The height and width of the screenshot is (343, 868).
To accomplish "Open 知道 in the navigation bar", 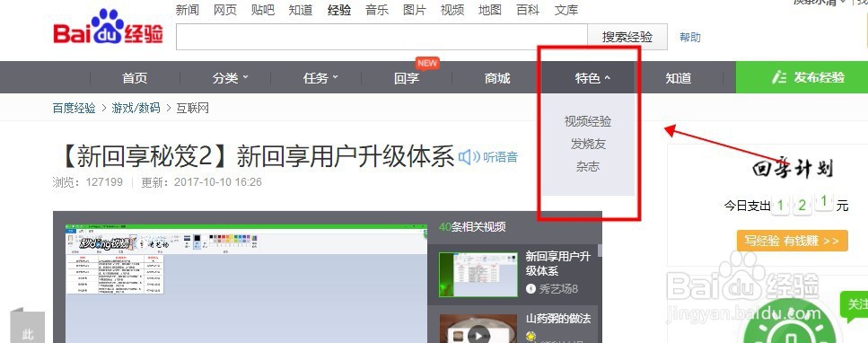I will pyautogui.click(x=678, y=78).
